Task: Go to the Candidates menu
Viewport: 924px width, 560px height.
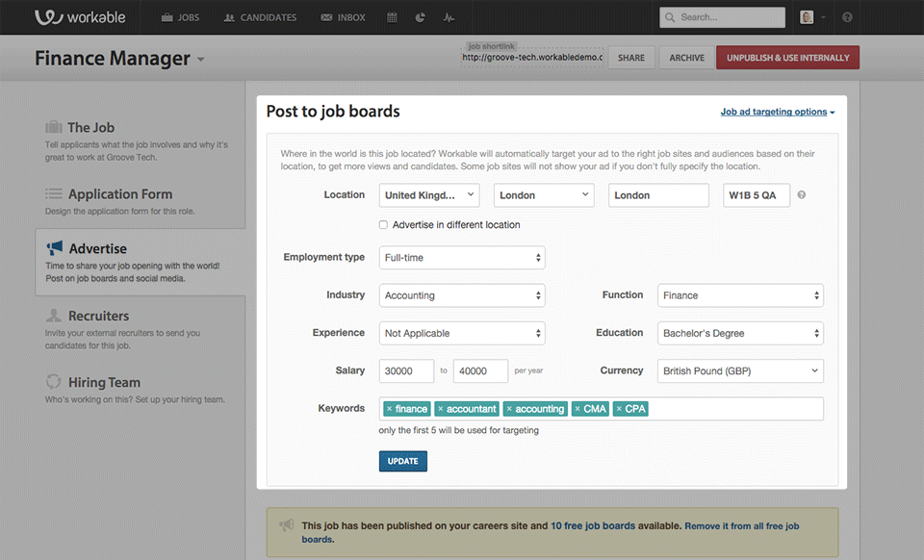Action: click(260, 17)
